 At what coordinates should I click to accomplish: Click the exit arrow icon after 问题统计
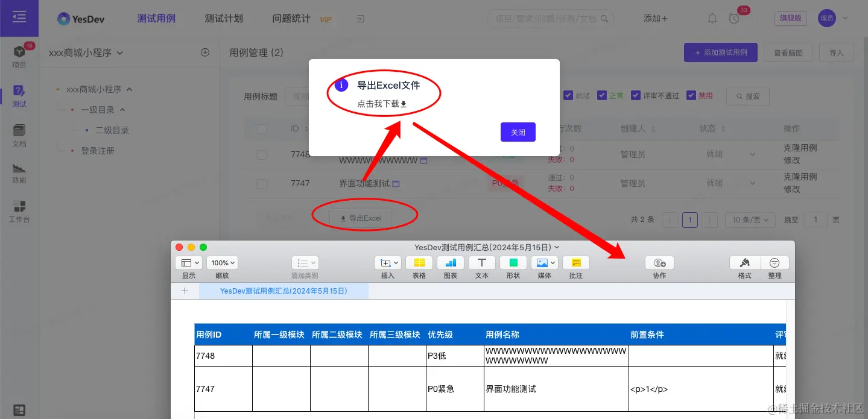click(360, 19)
